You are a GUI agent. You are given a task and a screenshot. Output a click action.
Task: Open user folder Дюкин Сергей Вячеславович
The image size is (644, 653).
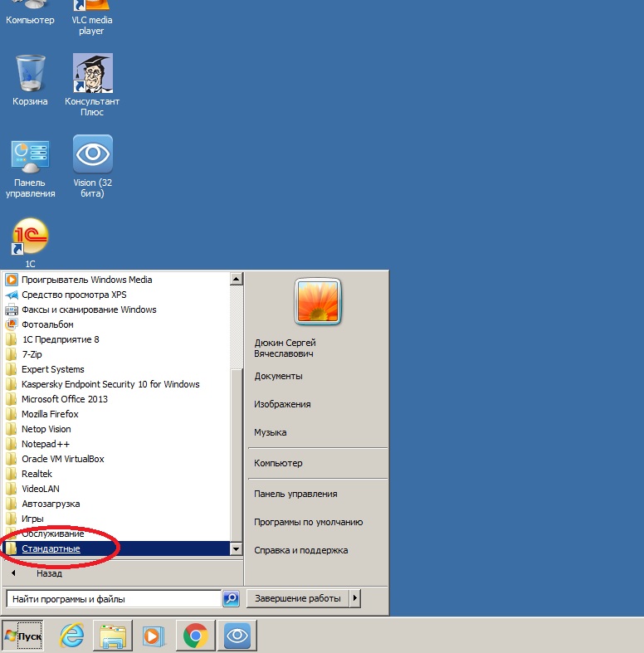point(285,348)
